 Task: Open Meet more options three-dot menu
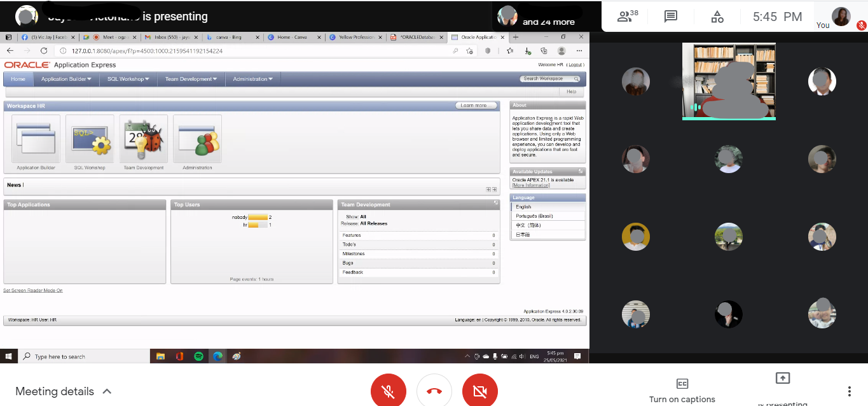(x=849, y=391)
